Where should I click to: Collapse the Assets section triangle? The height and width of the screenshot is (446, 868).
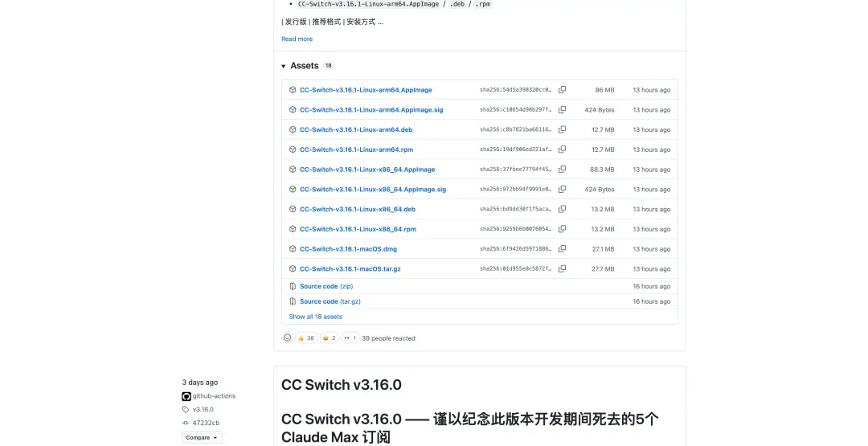point(284,66)
